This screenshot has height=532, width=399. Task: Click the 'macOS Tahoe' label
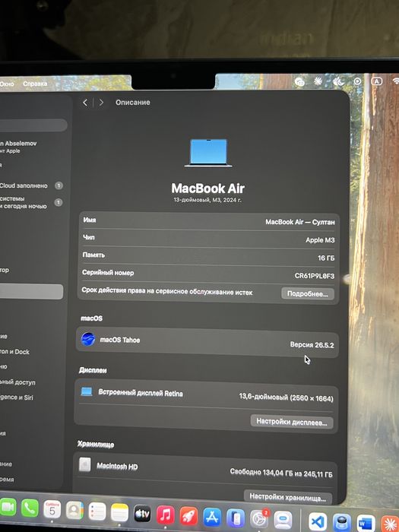120,340
